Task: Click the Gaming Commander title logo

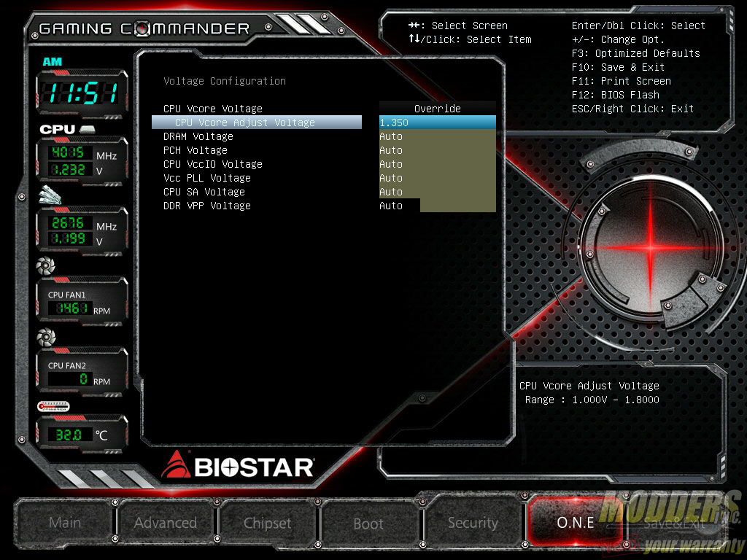Action: coord(144,28)
